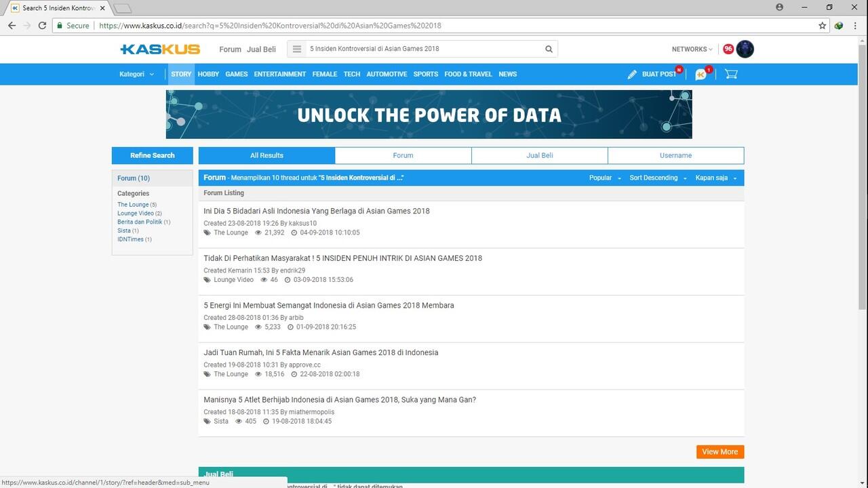Select the AUTOMOTIVE channel menu
868x488 pixels.
coord(387,74)
